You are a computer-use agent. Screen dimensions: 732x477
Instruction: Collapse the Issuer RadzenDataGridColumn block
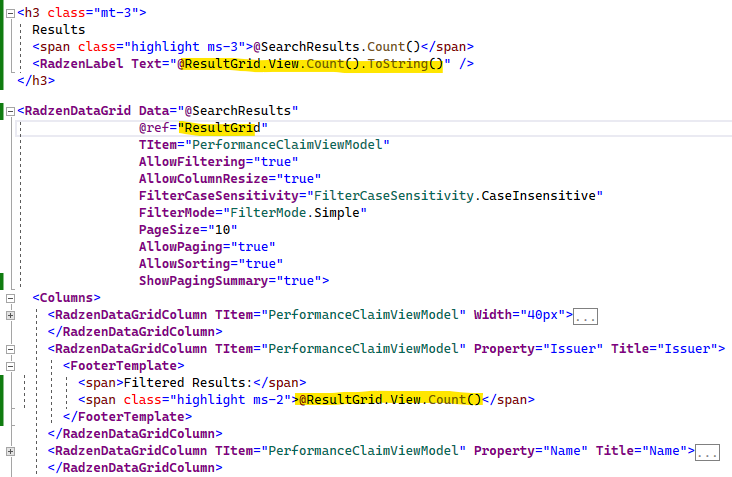[x=10, y=349]
